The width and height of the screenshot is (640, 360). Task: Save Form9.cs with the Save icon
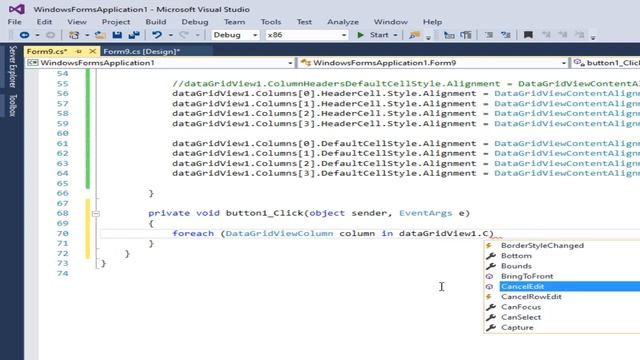click(x=117, y=35)
